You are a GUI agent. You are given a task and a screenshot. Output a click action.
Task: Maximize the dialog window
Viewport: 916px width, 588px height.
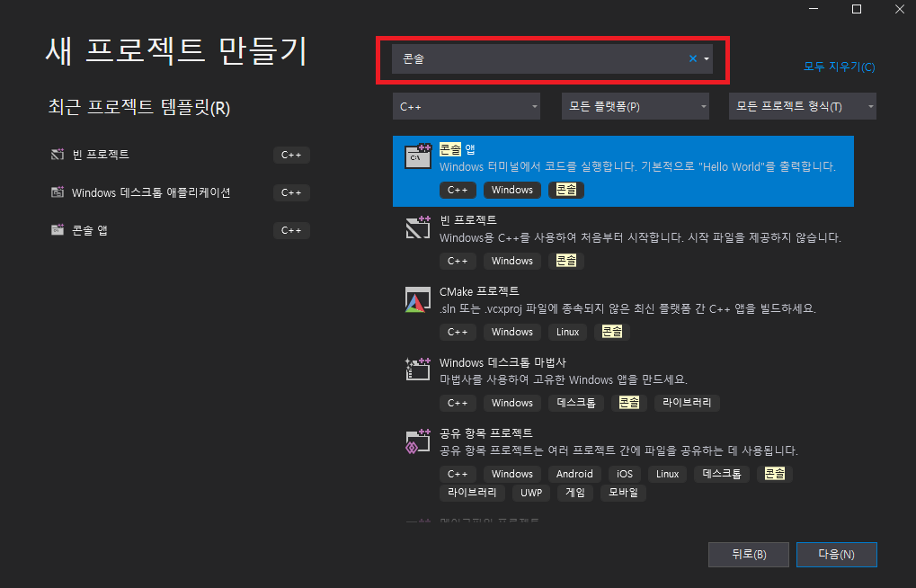pos(857,9)
